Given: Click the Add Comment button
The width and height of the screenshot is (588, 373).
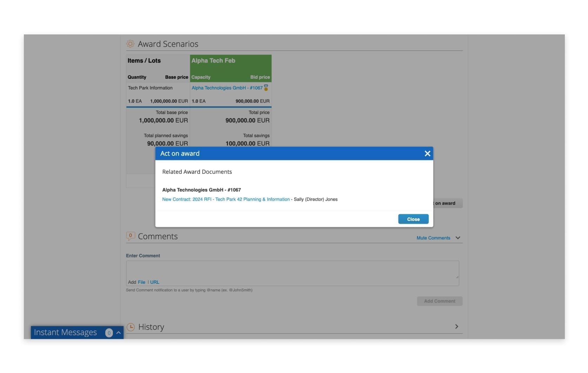Looking at the screenshot, I should pos(439,301).
